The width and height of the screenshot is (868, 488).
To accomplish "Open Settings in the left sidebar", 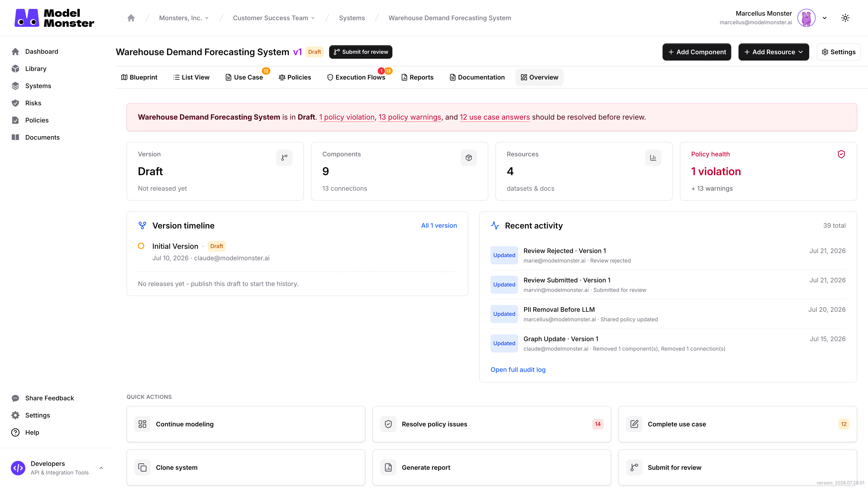I will (37, 415).
